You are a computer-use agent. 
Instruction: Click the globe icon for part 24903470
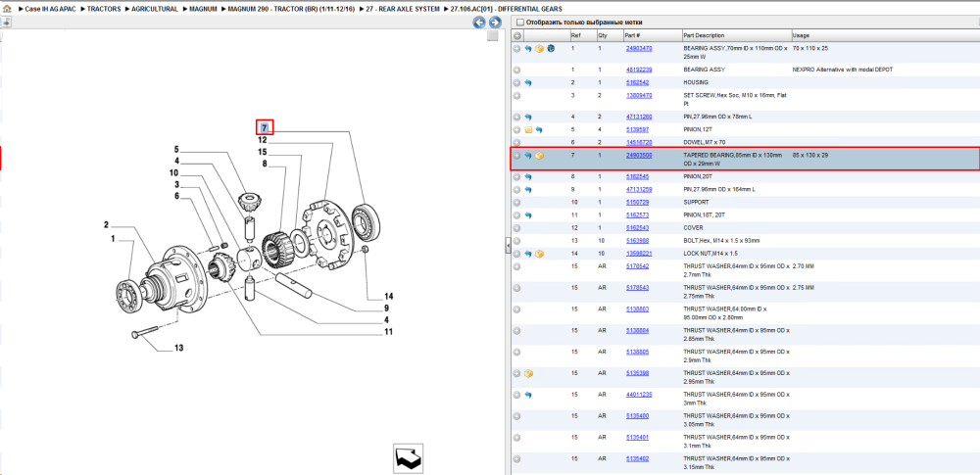tap(551, 49)
